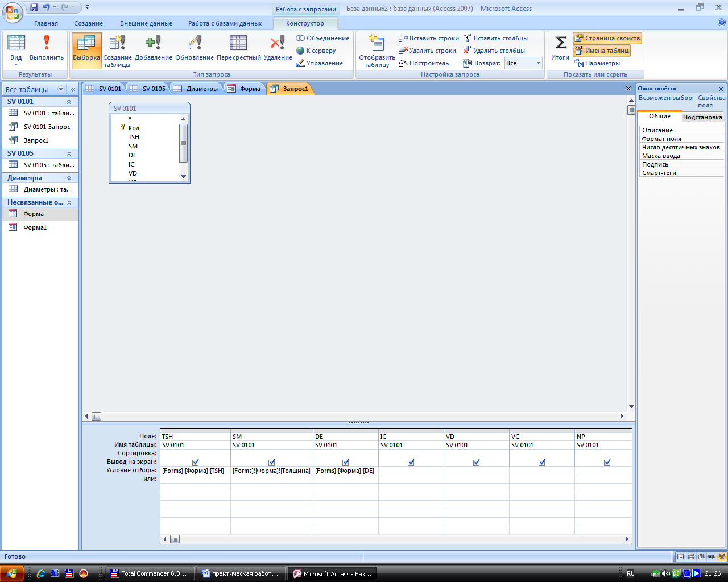Toggle Итоги totals row

560,49
